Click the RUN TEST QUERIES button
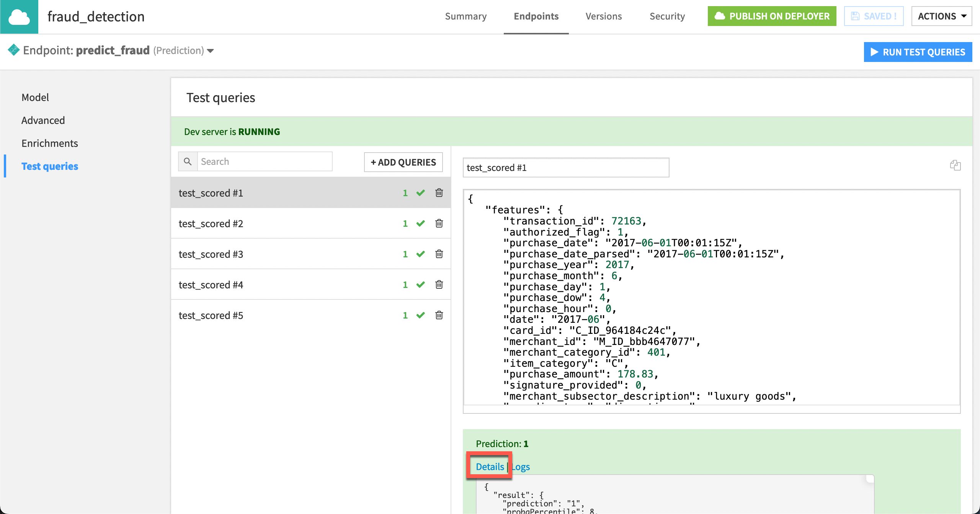The image size is (980, 514). [918, 52]
